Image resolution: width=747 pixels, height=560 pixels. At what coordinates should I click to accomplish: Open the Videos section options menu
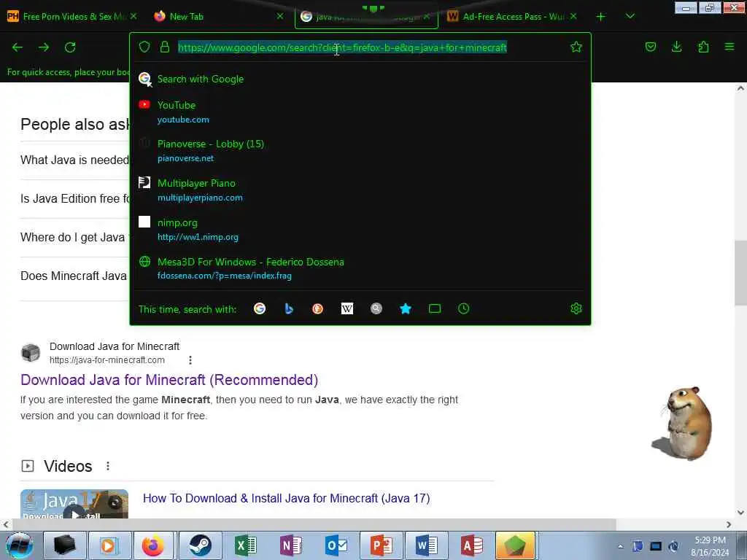(x=108, y=466)
